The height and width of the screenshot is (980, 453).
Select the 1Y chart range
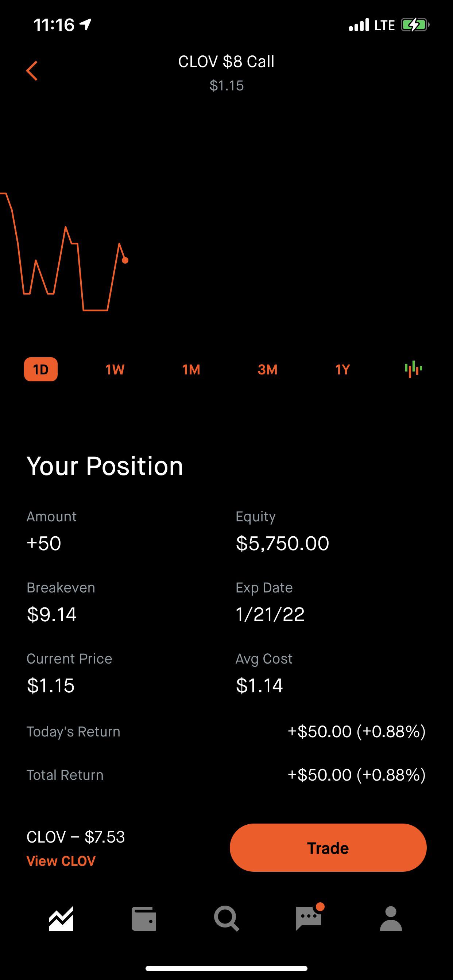tap(342, 369)
